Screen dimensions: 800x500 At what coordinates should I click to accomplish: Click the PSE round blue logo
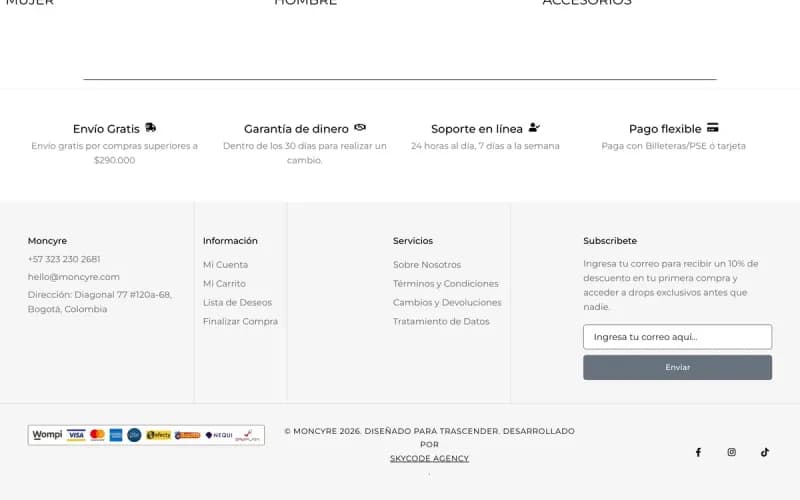[x=134, y=435]
